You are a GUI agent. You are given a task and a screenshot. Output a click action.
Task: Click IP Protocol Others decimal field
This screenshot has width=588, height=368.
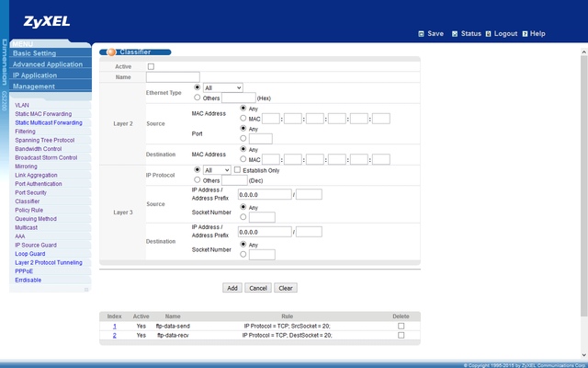pyautogui.click(x=234, y=180)
